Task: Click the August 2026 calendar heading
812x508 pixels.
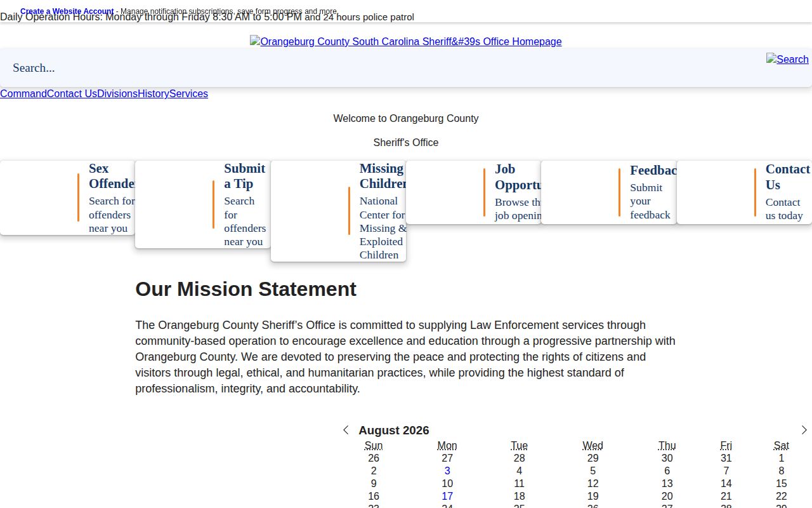Action: tap(394, 430)
